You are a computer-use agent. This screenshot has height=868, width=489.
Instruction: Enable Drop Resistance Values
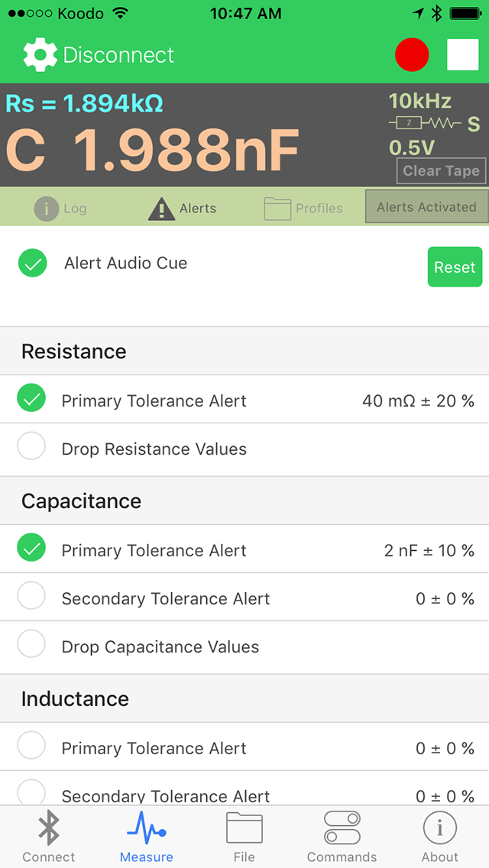pos(31,448)
